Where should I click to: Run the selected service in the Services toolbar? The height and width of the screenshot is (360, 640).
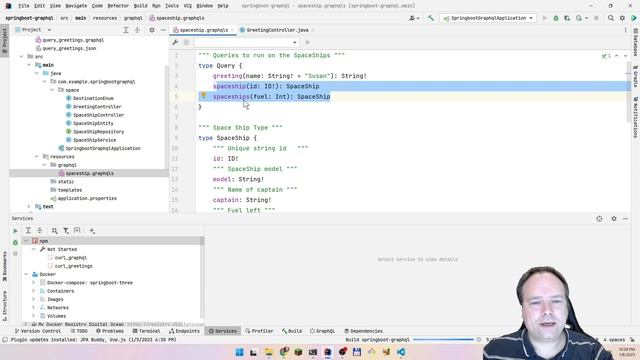click(x=15, y=231)
